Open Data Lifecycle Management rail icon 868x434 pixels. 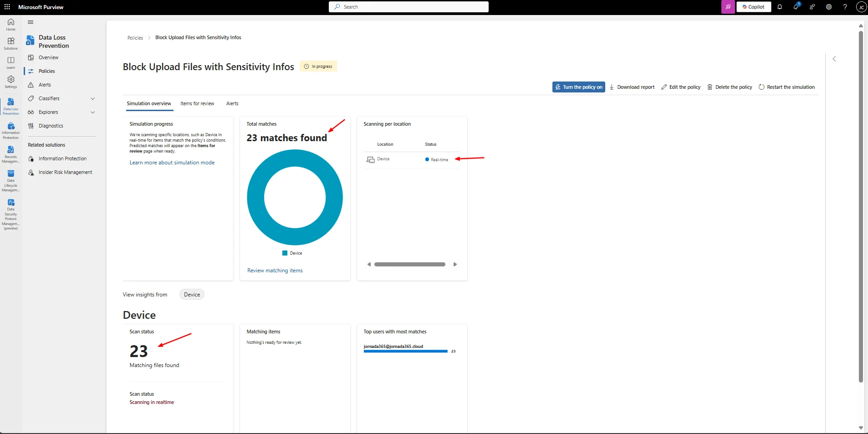point(11,181)
